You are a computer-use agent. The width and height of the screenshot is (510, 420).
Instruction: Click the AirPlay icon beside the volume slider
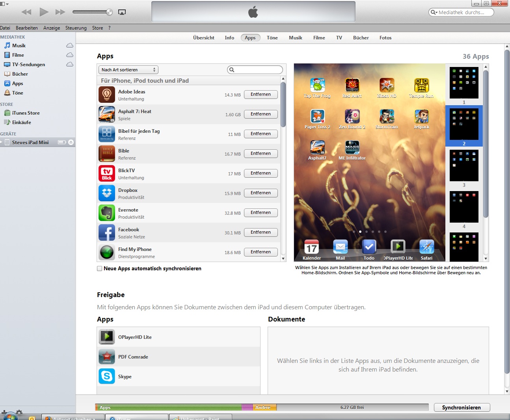pos(122,12)
